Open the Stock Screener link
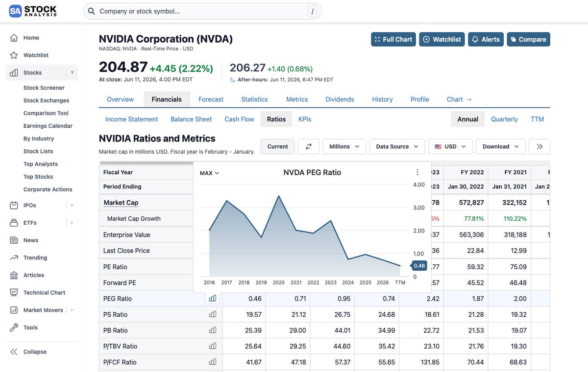Viewport: 588px width, 372px height. 44,88
